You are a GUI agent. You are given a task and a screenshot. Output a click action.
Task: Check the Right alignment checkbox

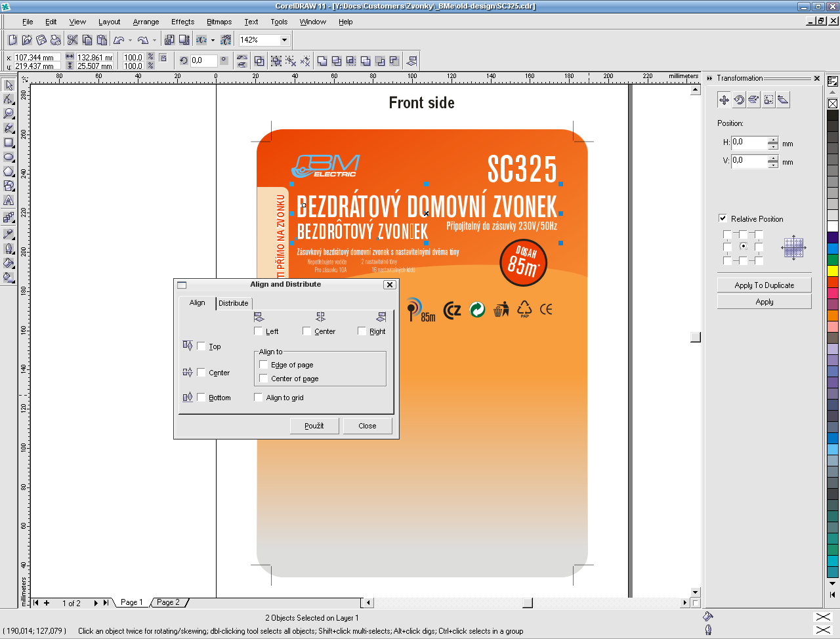click(x=362, y=331)
